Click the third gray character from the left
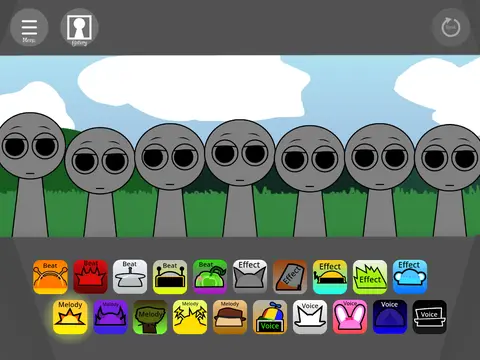480x360 pixels. click(170, 180)
